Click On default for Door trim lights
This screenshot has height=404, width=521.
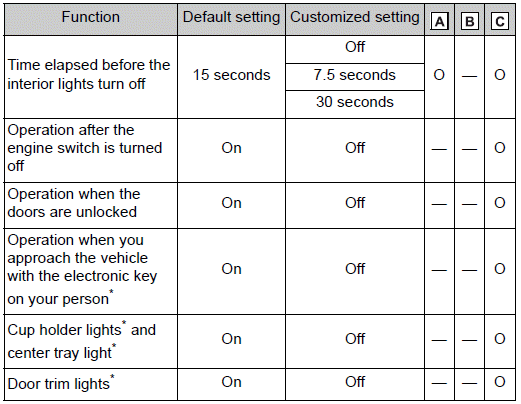(231, 382)
